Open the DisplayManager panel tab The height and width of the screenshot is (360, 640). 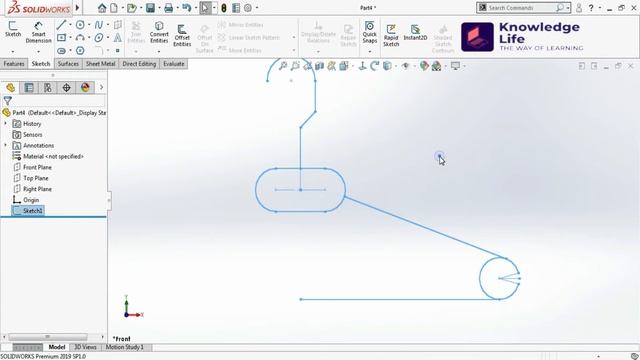coord(85,87)
